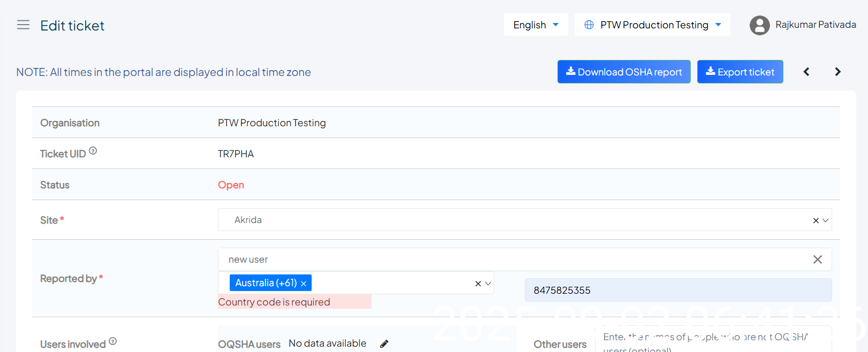Clear the selected Akrida site
868x352 pixels.
point(816,220)
